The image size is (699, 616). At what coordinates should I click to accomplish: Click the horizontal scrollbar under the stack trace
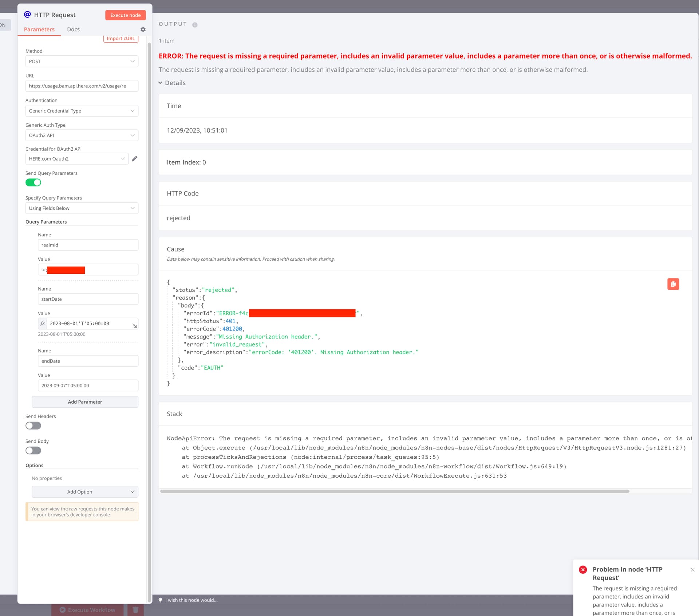394,491
